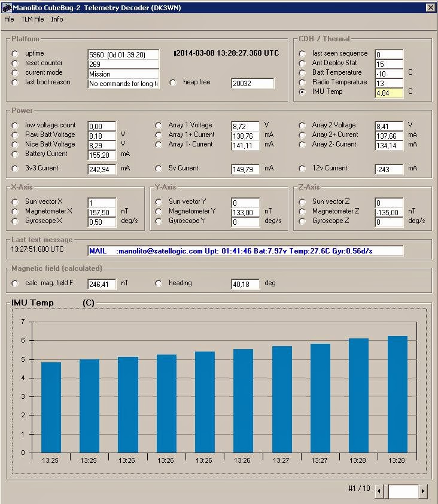The height and width of the screenshot is (504, 438).
Task: Close the Telemetry Decoder window
Action: (x=431, y=7)
